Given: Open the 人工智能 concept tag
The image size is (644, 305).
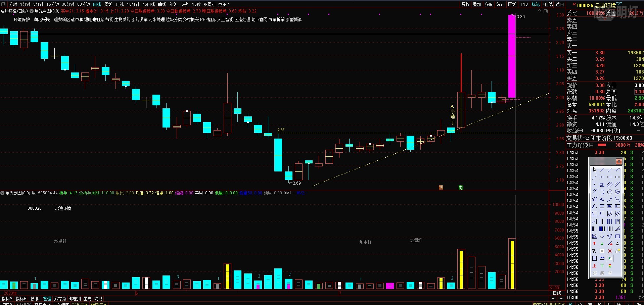Looking at the screenshot, I should pyautogui.click(x=225, y=19).
